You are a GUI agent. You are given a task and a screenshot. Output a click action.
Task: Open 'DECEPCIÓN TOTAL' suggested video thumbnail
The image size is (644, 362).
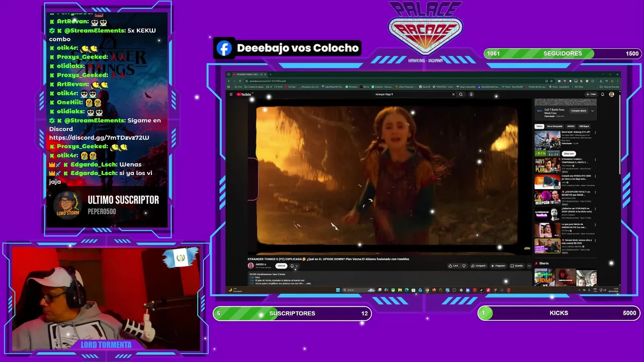click(547, 198)
